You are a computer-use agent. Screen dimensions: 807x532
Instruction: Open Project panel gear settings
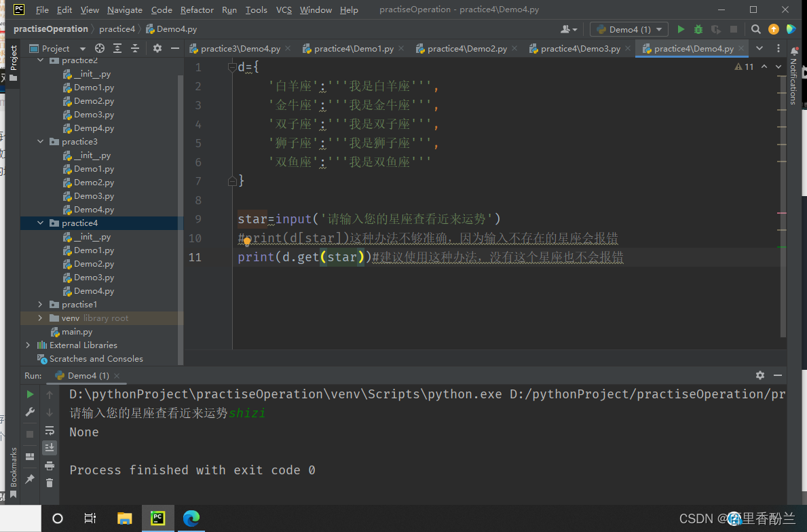point(157,48)
